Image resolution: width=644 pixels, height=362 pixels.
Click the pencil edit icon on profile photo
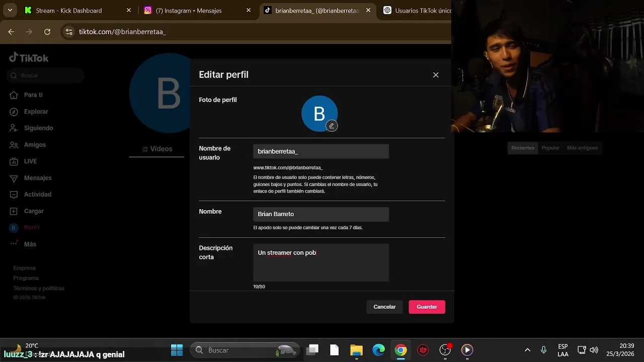pos(331,126)
